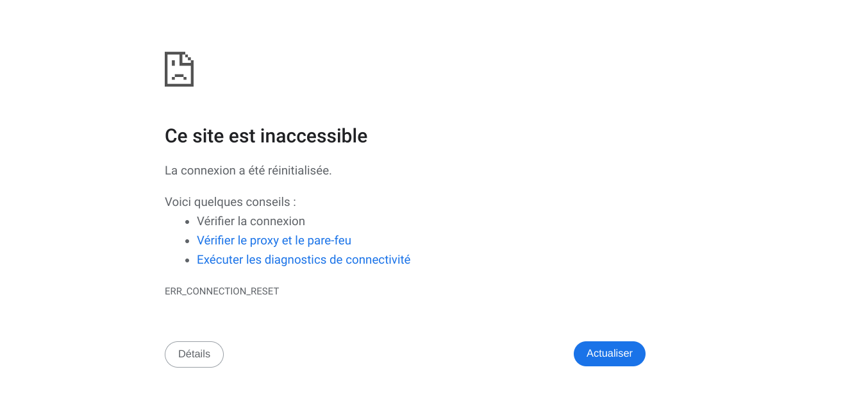Screen dimensions: 868x417
Task: Click the word "pare-feu" in the link
Action: 329,241
